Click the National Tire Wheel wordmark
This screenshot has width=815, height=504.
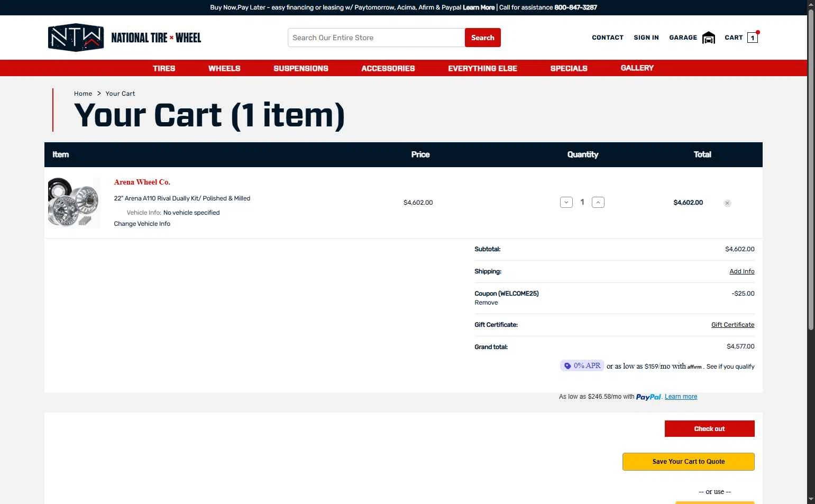(x=156, y=38)
